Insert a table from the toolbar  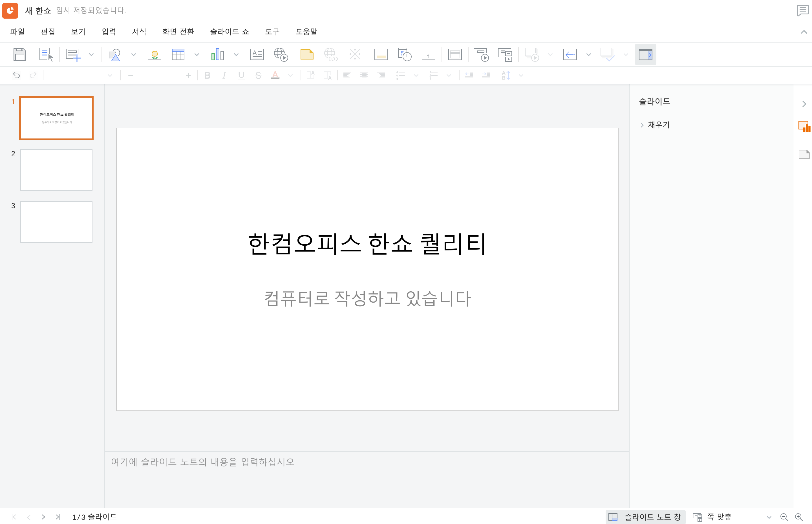(178, 54)
